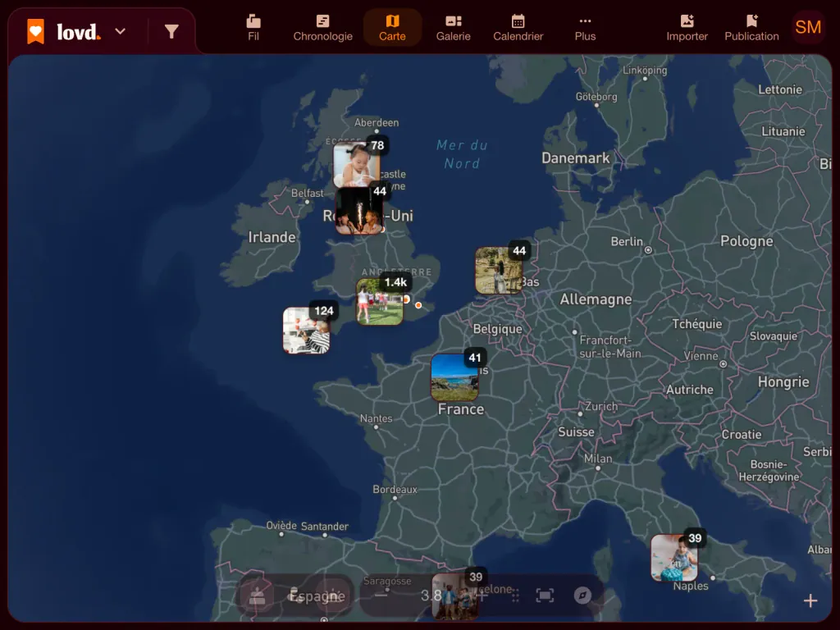
Task: Click the "France" country label
Action: (461, 409)
